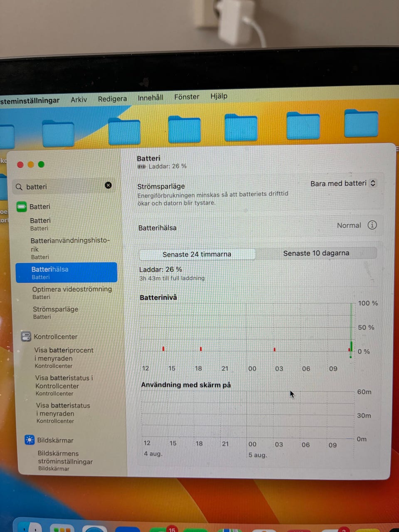This screenshot has width=399, height=532.
Task: Click the green Batteri sidebar icon
Action: coord(21,207)
